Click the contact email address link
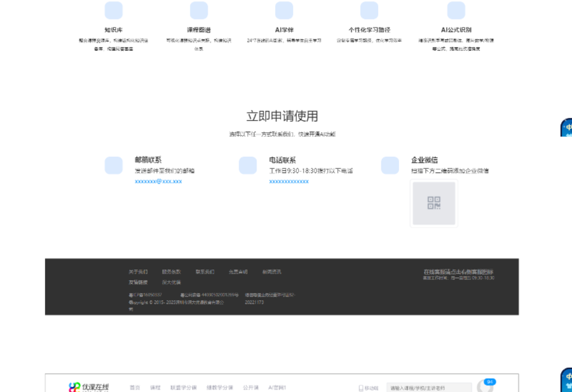The width and height of the screenshot is (572, 392). [x=158, y=182]
